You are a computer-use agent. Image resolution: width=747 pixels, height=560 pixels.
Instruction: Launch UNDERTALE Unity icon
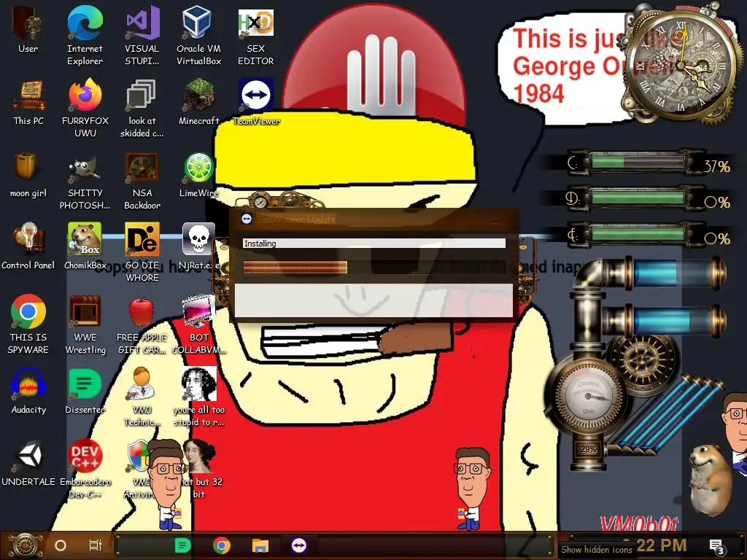28,463
